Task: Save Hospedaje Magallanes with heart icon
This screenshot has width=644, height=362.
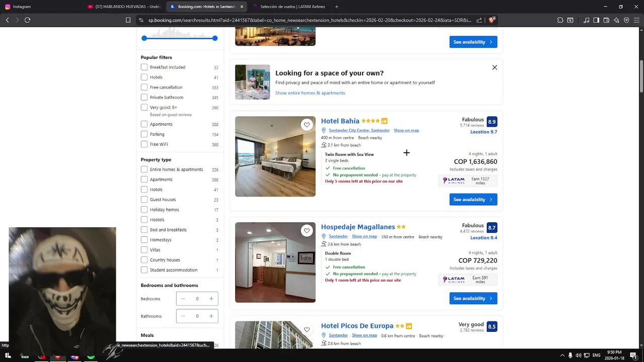Action: 307,231
